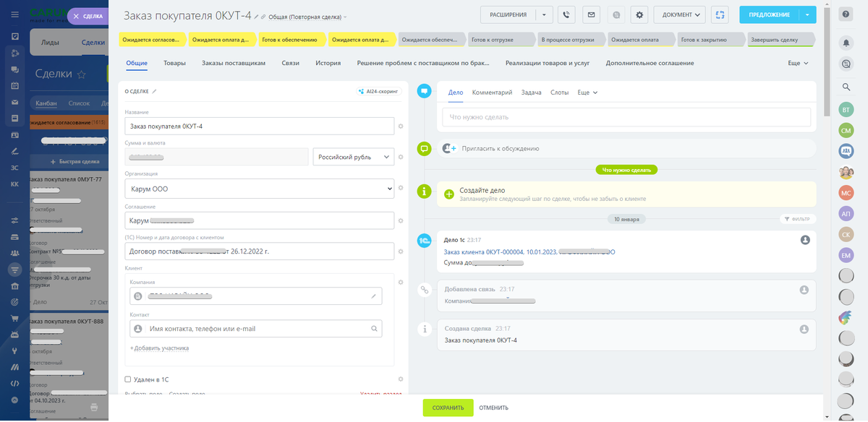Click the blue Предложение button

tap(769, 14)
